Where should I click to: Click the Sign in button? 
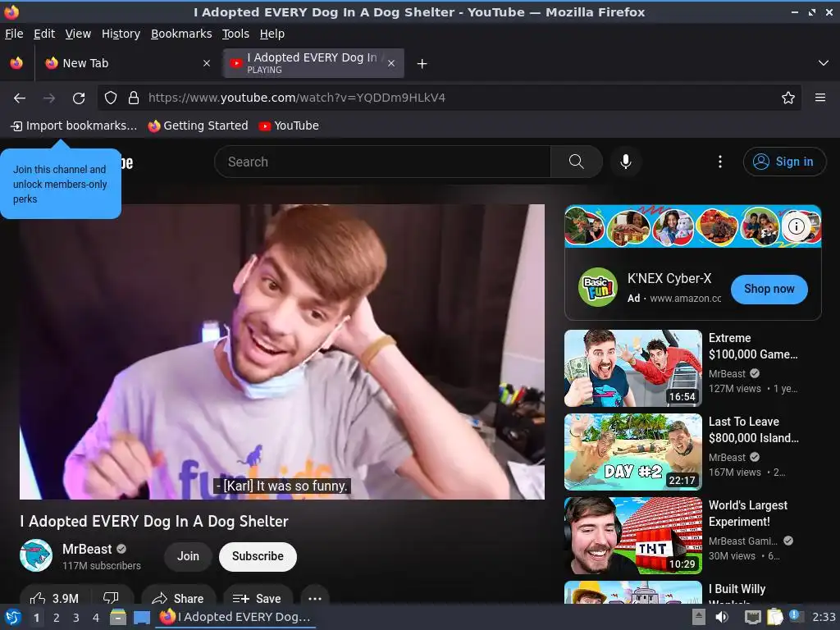(784, 162)
